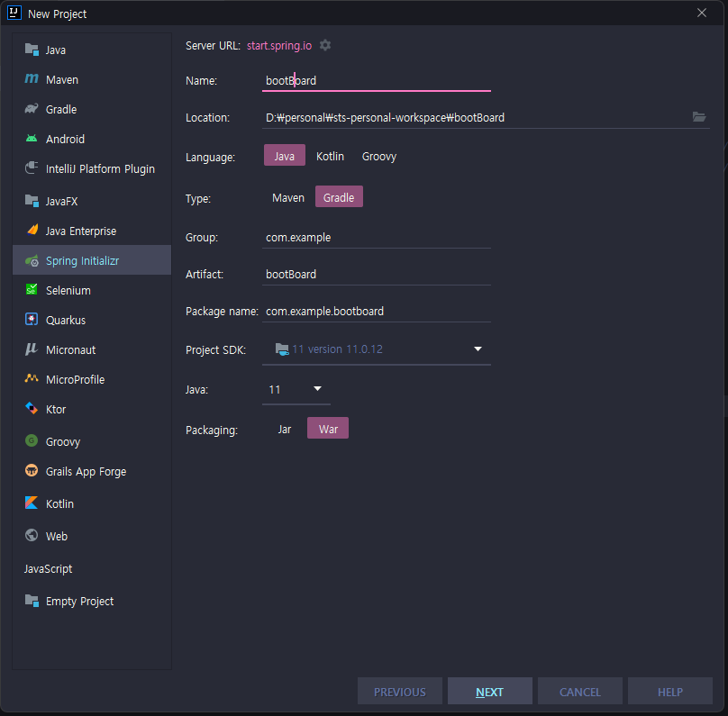Click the Android robot icon

pyautogui.click(x=32, y=139)
